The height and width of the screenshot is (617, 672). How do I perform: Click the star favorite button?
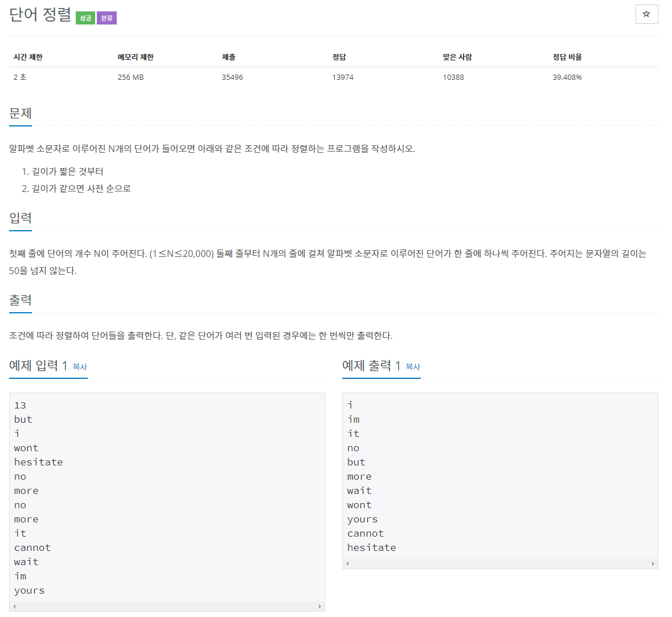646,14
